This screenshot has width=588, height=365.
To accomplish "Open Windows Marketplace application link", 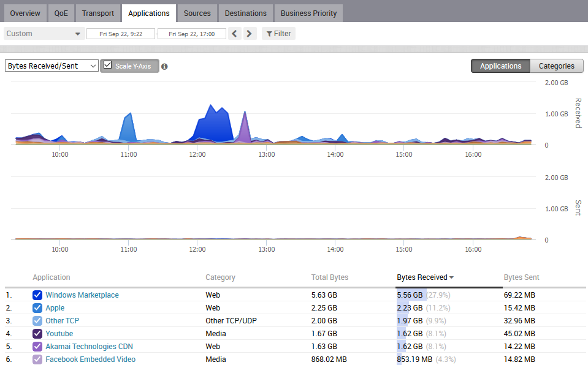I will tap(82, 295).
